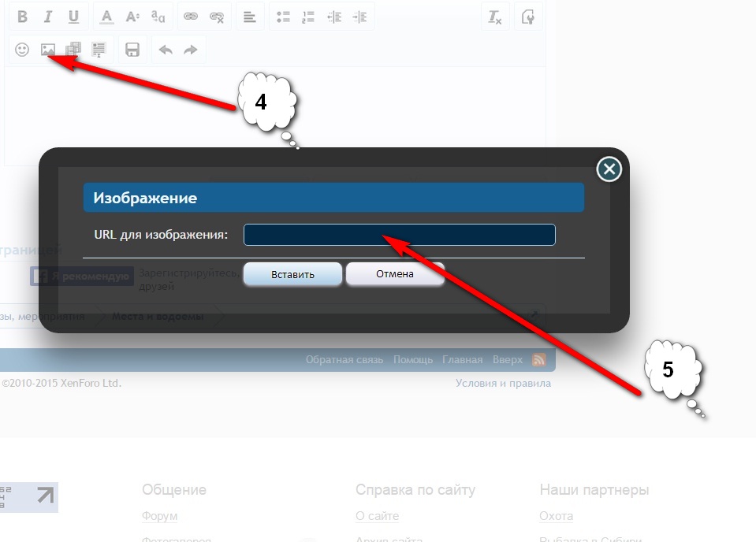Toggle bold formatting in the editor
This screenshot has height=542, width=756.
[23, 17]
